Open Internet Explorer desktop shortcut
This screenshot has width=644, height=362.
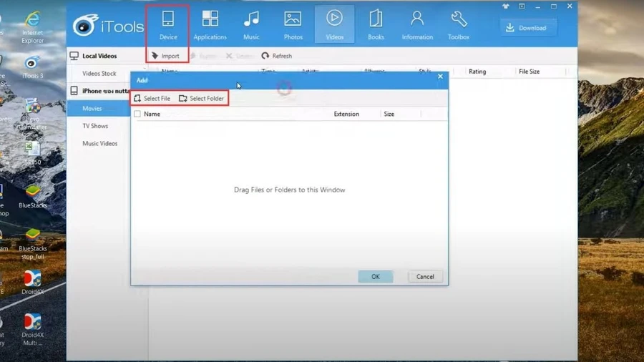tap(32, 27)
